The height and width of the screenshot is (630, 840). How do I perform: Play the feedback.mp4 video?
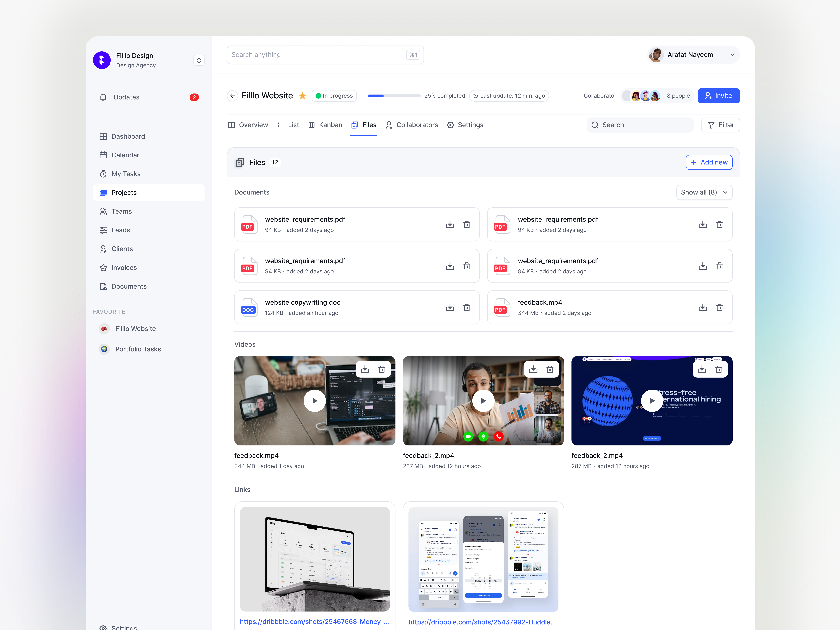315,401
